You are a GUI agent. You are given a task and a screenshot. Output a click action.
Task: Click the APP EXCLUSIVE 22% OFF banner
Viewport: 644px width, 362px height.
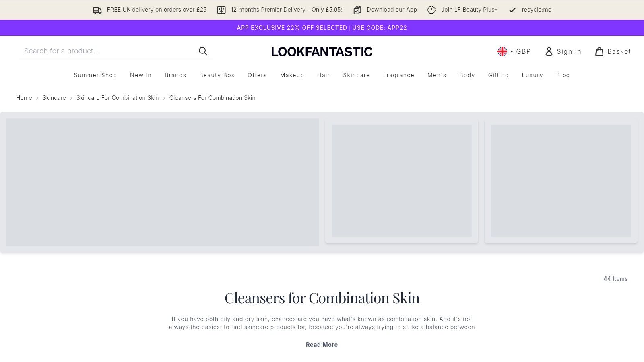(x=322, y=28)
